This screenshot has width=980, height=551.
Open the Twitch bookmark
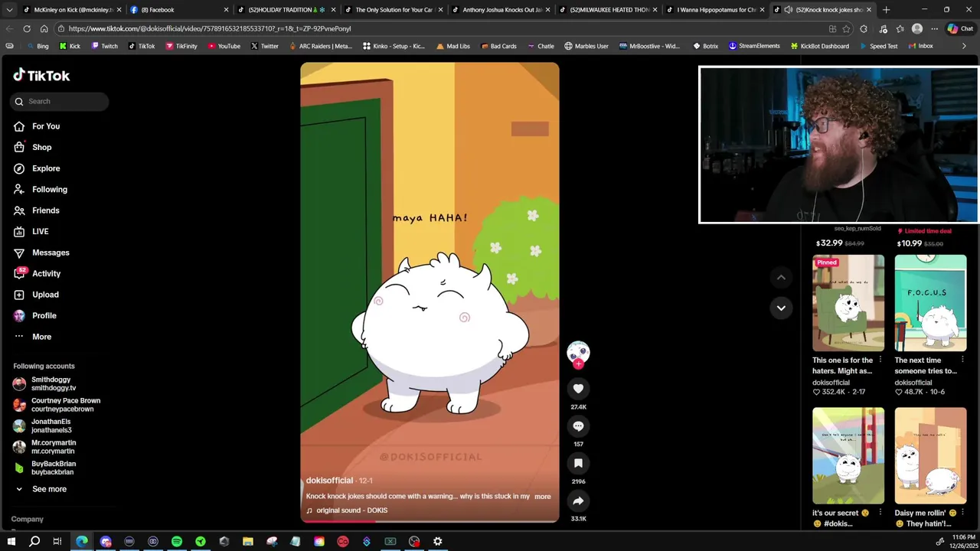point(104,46)
